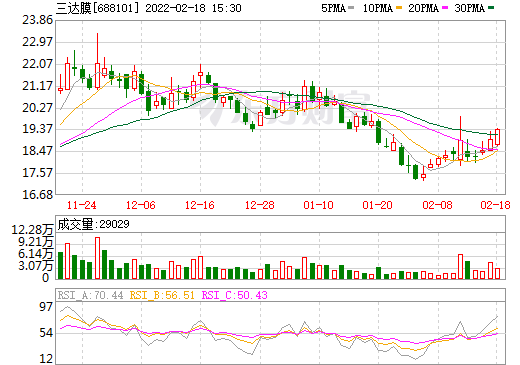This screenshot has width=520, height=365.
Task: Click the 02-08 date axis label
Action: (x=437, y=205)
